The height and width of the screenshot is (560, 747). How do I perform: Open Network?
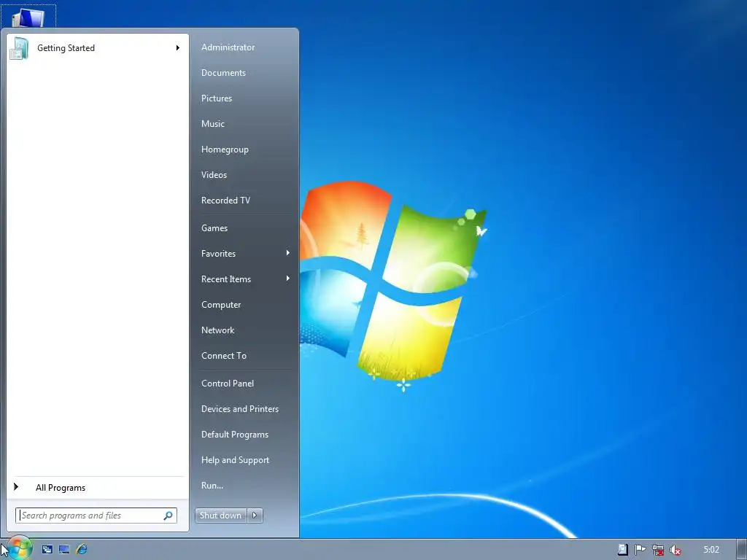tap(217, 330)
